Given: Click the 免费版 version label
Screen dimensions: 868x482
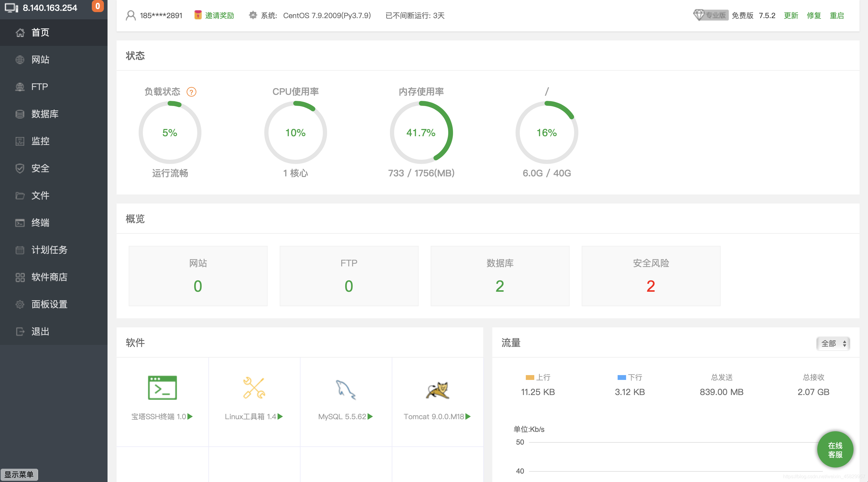Looking at the screenshot, I should pyautogui.click(x=742, y=15).
